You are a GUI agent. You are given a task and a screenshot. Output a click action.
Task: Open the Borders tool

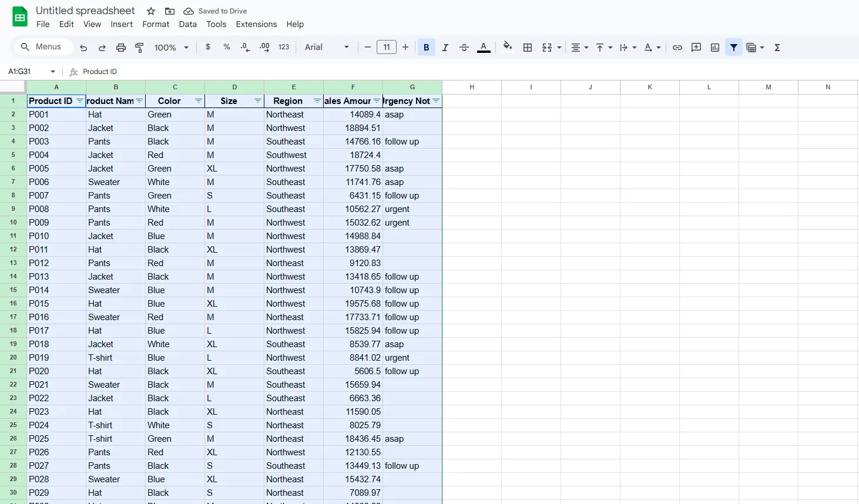[528, 48]
